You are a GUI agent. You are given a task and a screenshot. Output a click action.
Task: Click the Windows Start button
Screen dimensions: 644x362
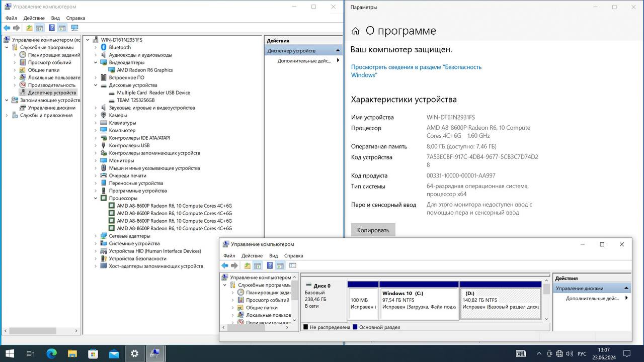tap(10, 353)
